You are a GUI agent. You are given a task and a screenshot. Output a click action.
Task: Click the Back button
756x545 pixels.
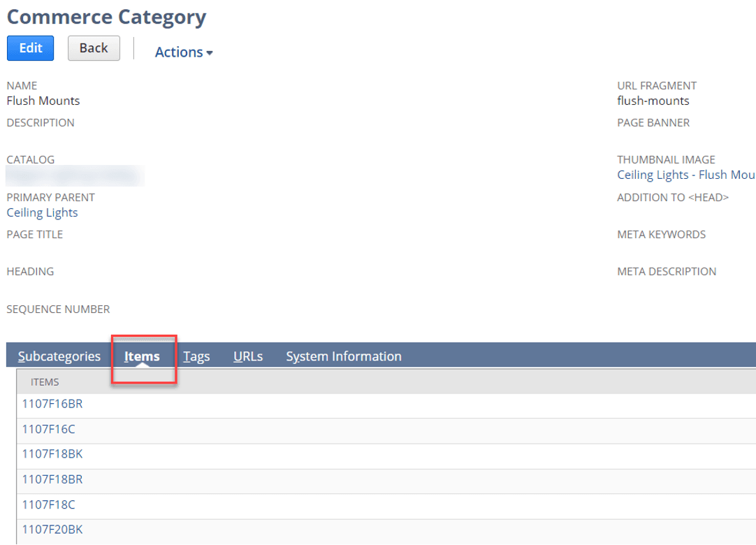click(x=94, y=48)
